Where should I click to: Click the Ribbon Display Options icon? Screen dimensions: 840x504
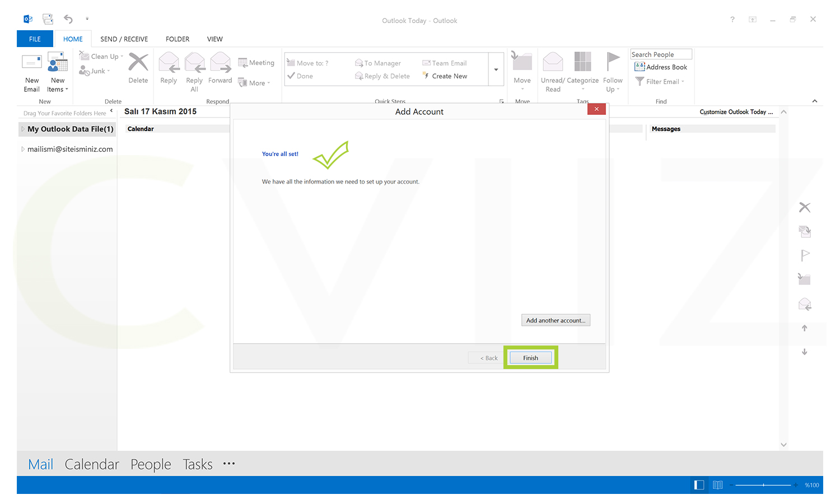tap(753, 20)
